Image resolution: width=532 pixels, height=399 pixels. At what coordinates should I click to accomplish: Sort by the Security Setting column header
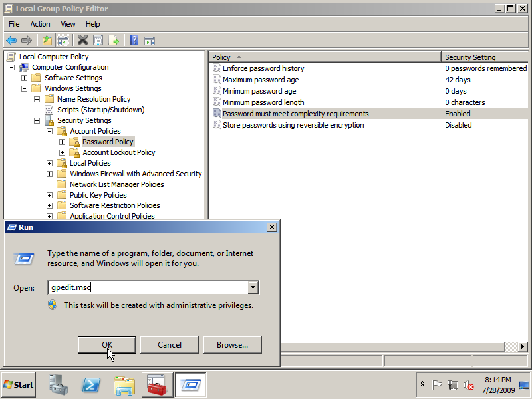point(485,57)
